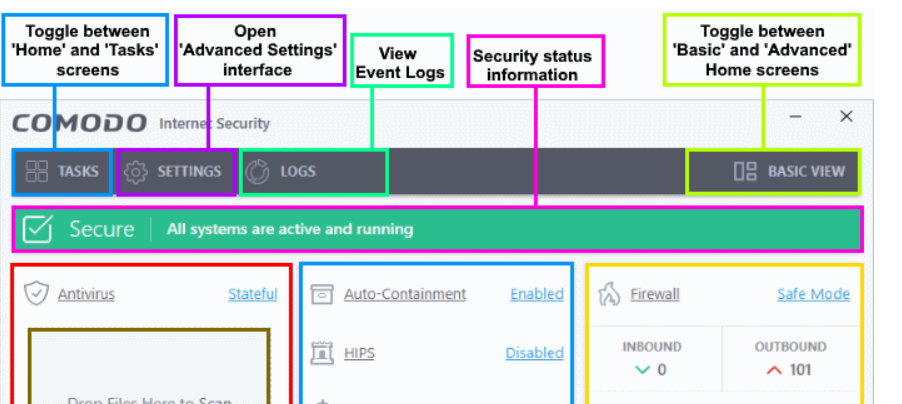Click the Firewall flame icon
Image resolution: width=902 pixels, height=404 pixels.
tap(609, 294)
